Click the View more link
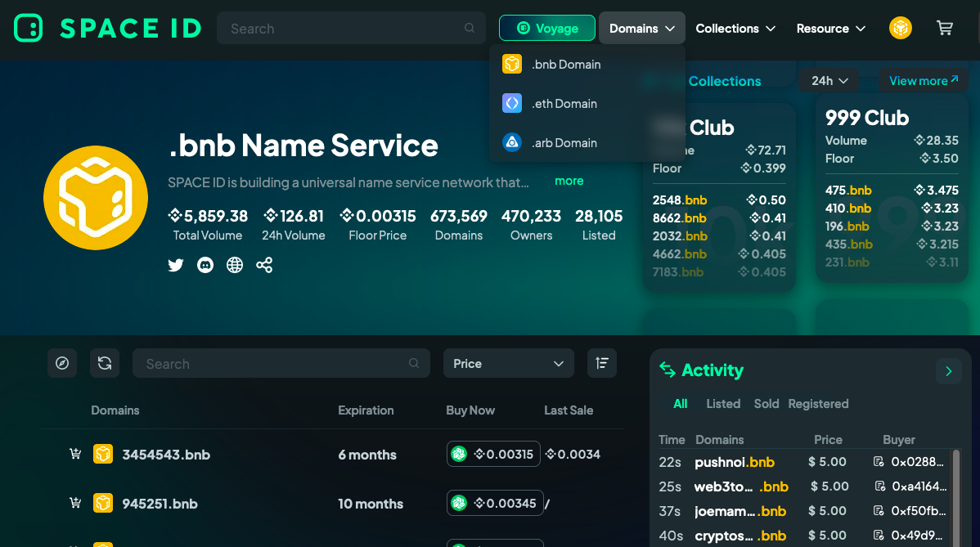980x547 pixels. [x=923, y=81]
